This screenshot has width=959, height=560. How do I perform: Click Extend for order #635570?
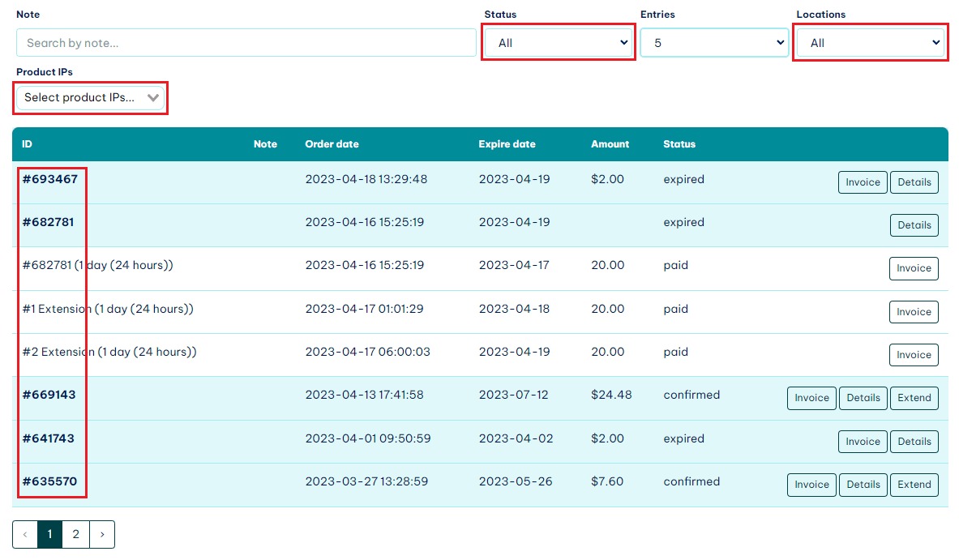[x=914, y=485]
